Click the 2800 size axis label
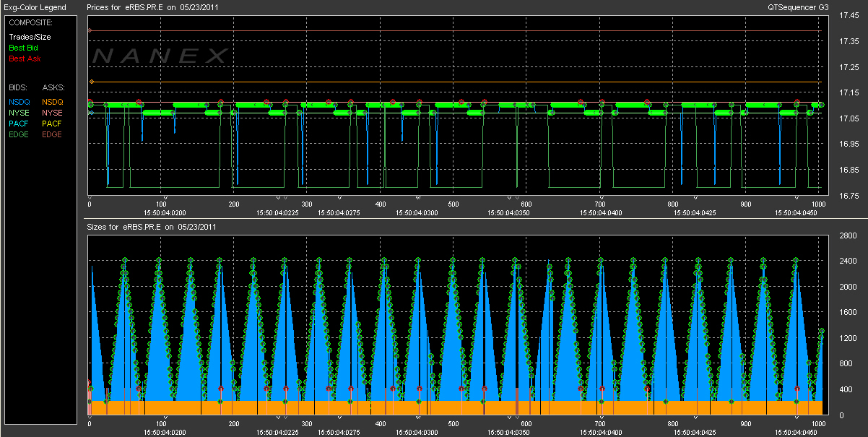 (x=847, y=236)
